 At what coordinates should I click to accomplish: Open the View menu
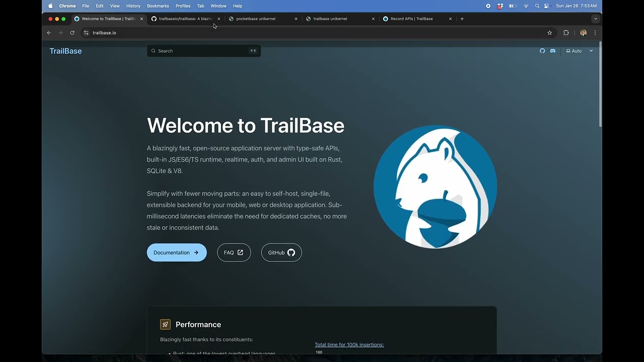[115, 6]
